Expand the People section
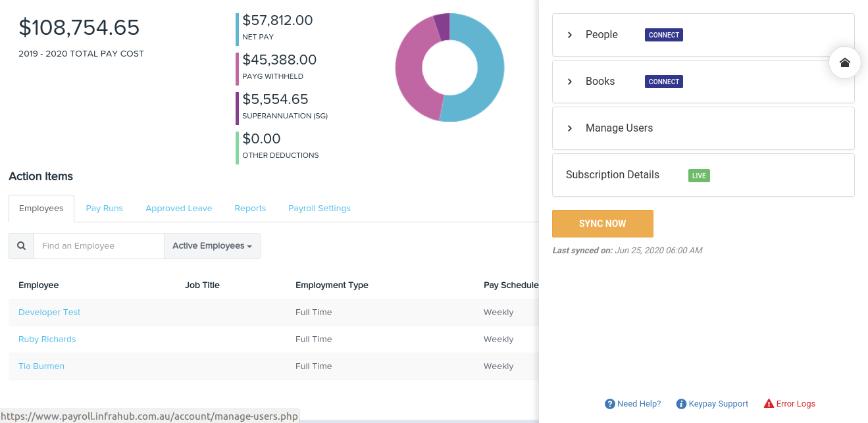868x423 pixels. click(570, 34)
